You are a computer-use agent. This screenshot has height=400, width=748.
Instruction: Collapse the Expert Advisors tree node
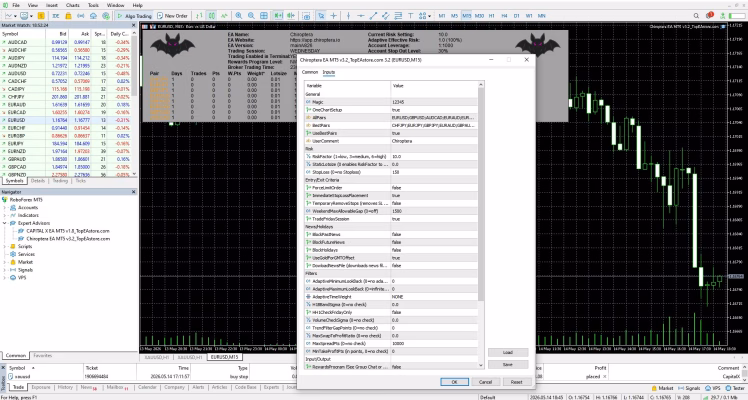click(x=5, y=223)
